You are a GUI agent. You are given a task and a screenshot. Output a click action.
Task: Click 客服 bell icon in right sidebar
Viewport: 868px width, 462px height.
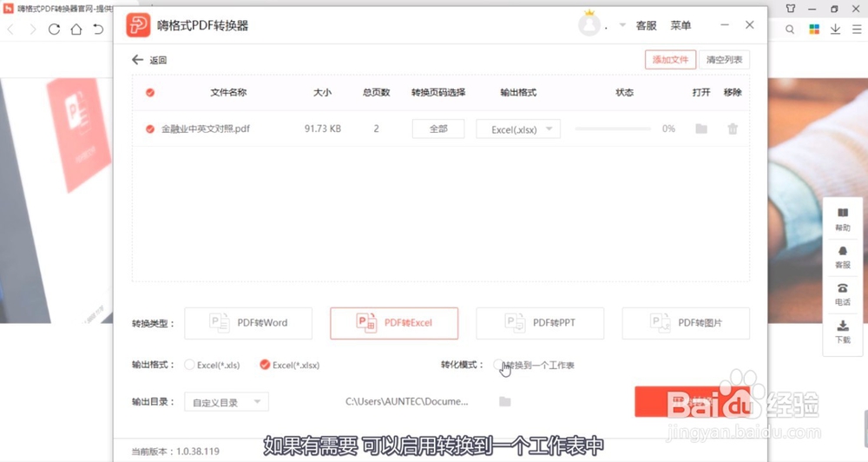click(x=843, y=257)
